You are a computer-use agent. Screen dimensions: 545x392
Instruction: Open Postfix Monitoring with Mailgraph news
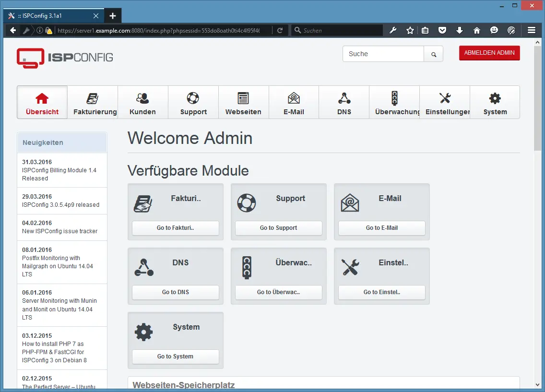[x=58, y=266]
